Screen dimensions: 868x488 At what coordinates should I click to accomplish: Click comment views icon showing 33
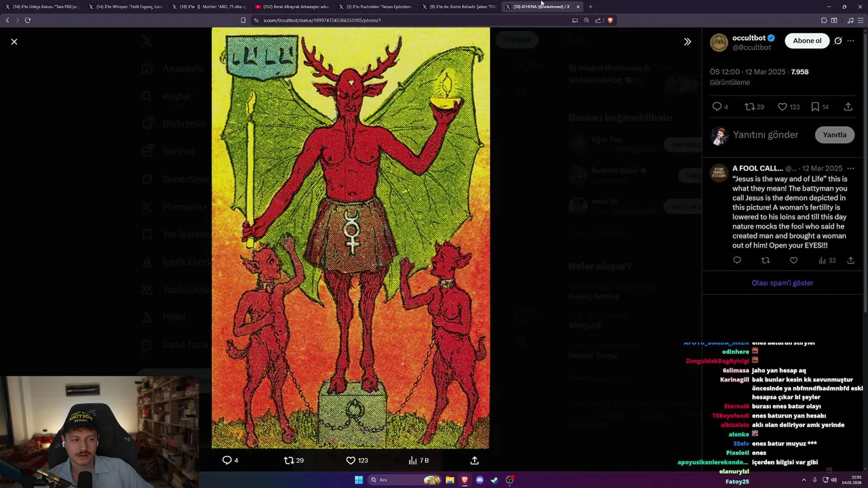click(822, 260)
